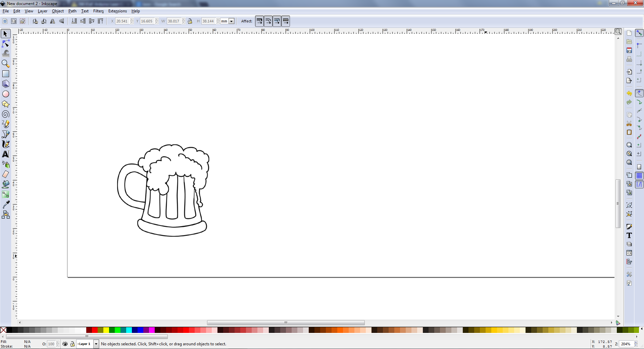The width and height of the screenshot is (644, 349).
Task: Toggle layer visibility eye in status bar
Action: (65, 344)
